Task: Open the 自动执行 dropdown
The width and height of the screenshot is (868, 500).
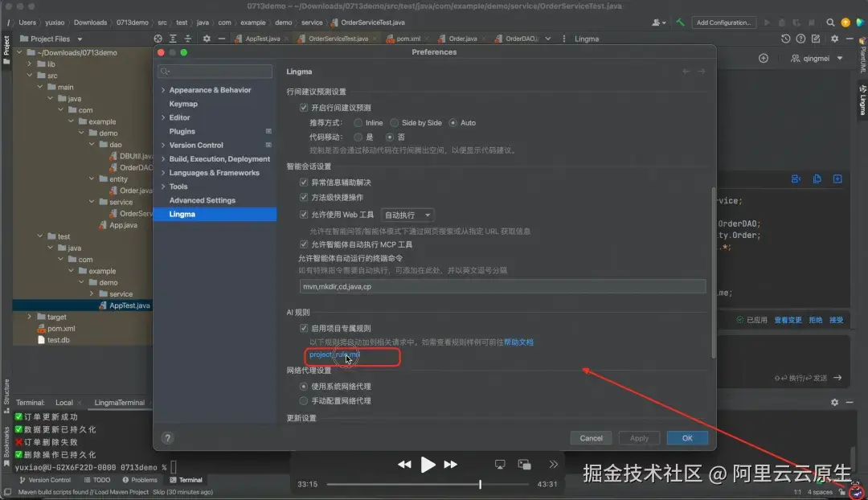Action: (407, 215)
